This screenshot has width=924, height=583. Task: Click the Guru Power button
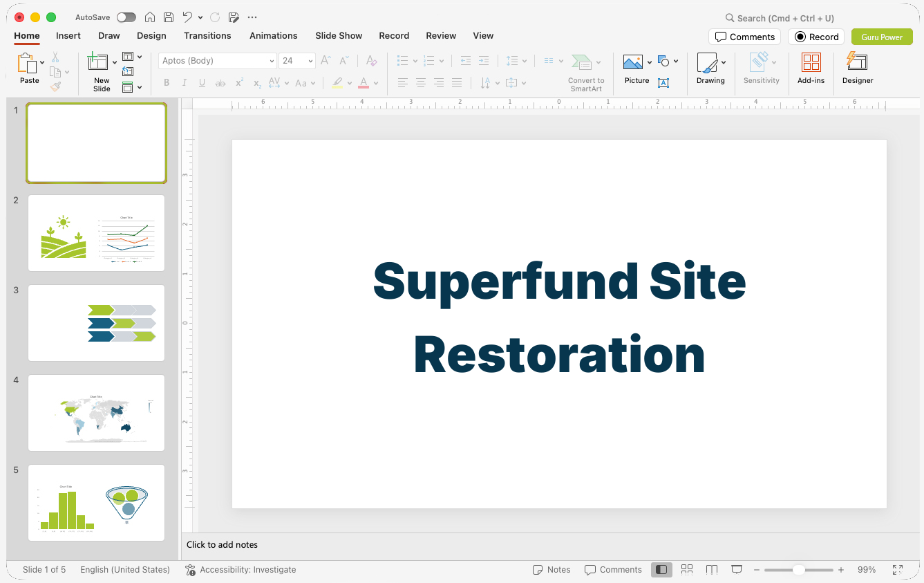coord(882,37)
